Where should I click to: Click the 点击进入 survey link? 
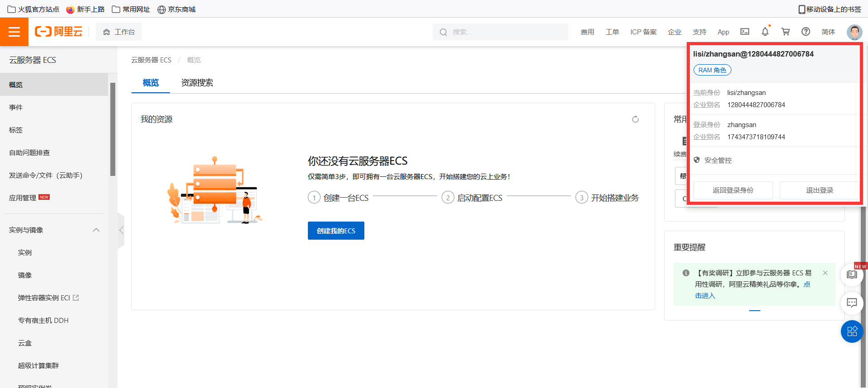coord(705,295)
